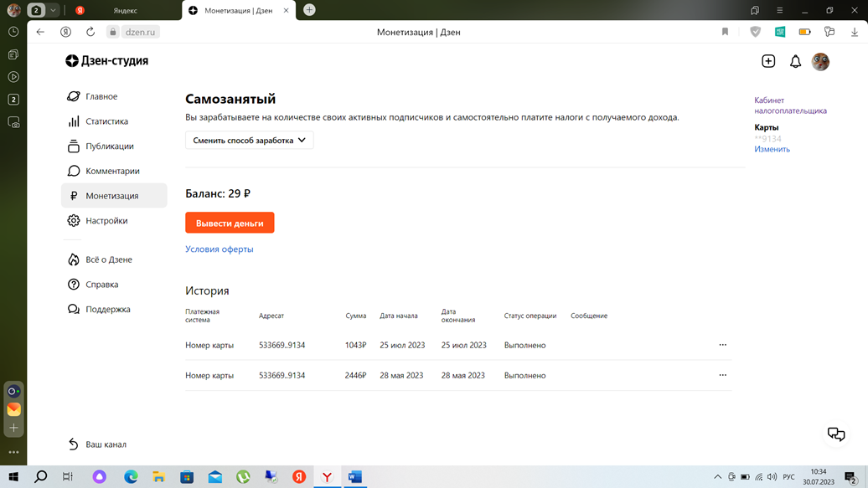Click the Справка question mark icon
This screenshot has width=868, height=488.
pos(73,285)
